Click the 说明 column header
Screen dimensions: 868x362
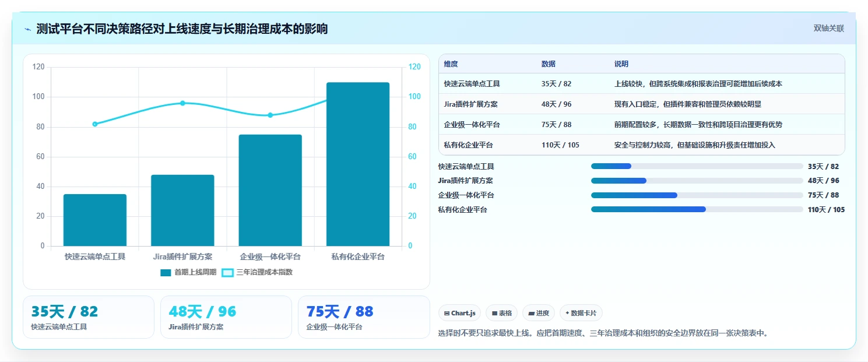(621, 64)
